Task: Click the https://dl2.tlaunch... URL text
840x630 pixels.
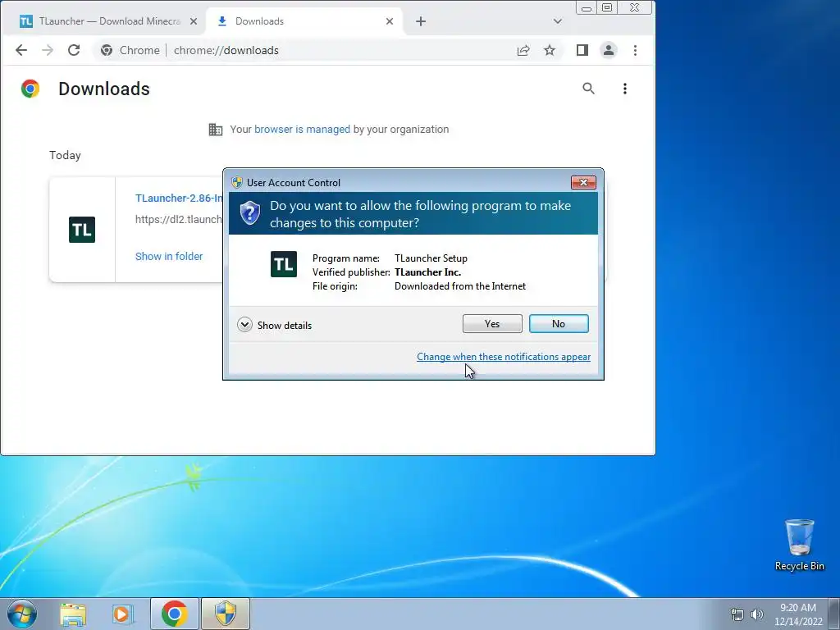Action: pyautogui.click(x=179, y=219)
